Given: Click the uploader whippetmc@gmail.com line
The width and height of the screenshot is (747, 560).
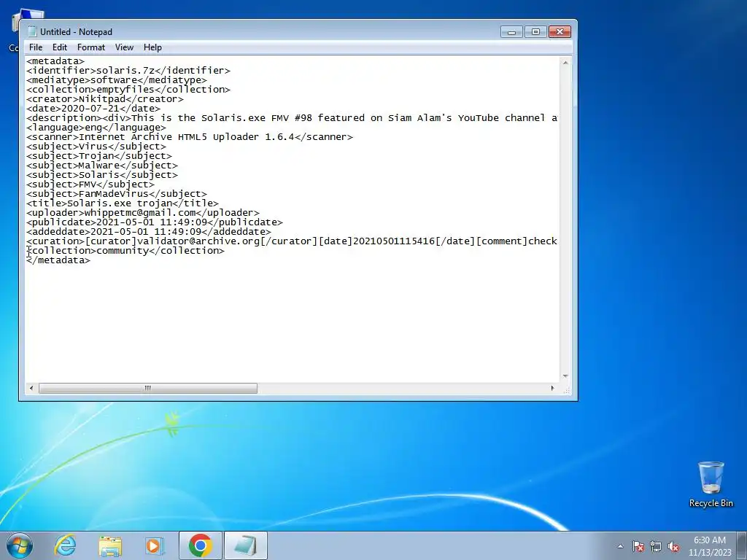Looking at the screenshot, I should click(x=143, y=213).
